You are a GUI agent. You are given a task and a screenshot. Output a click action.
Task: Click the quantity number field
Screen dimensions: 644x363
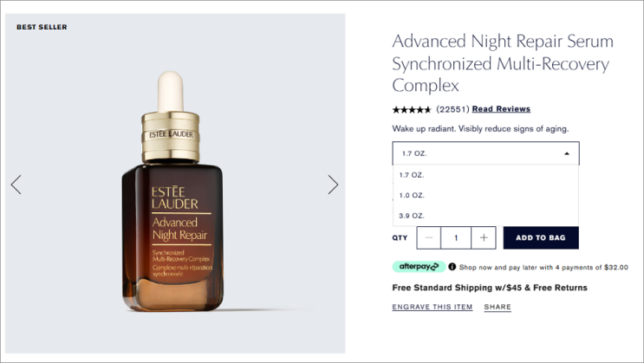456,237
